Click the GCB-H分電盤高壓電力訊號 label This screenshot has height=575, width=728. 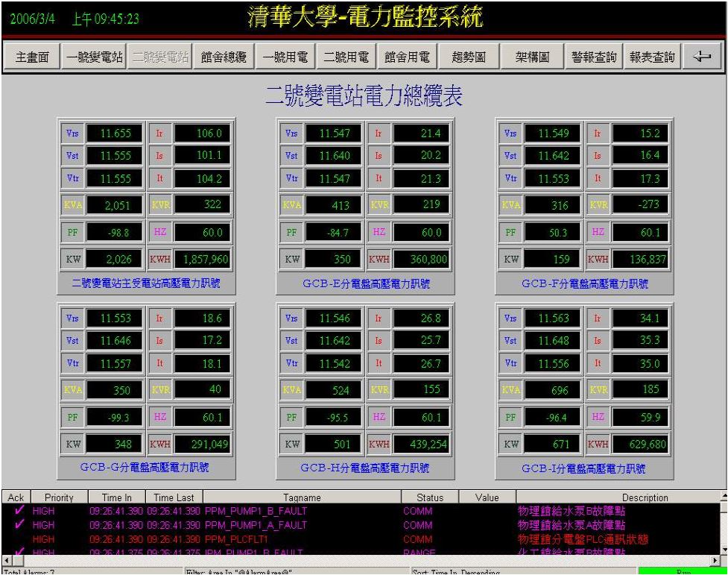coord(364,467)
